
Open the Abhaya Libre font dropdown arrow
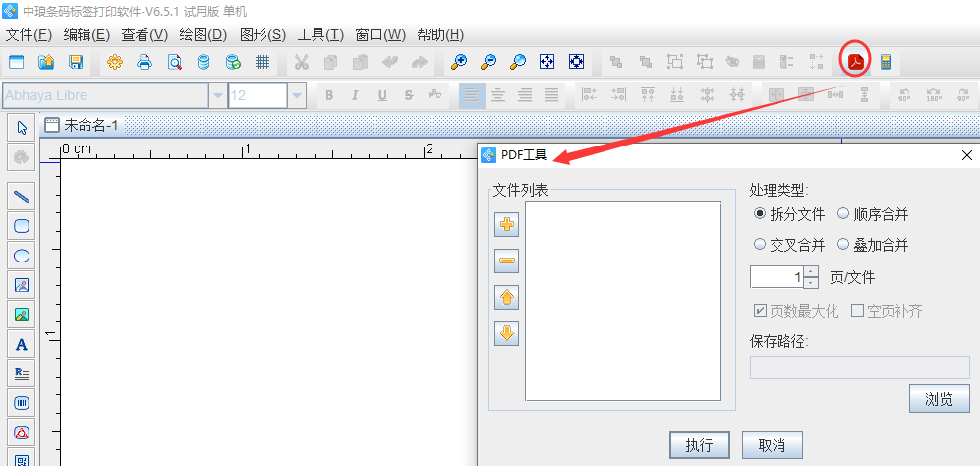[x=218, y=95]
